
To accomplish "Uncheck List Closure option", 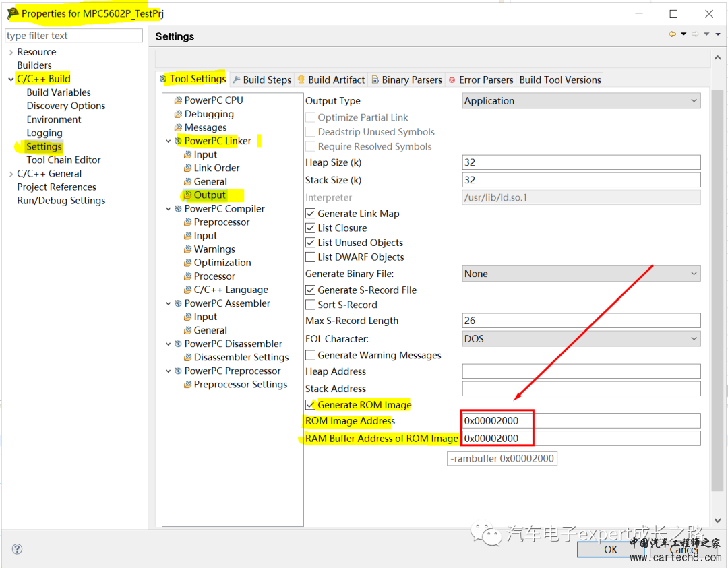I will point(311,228).
